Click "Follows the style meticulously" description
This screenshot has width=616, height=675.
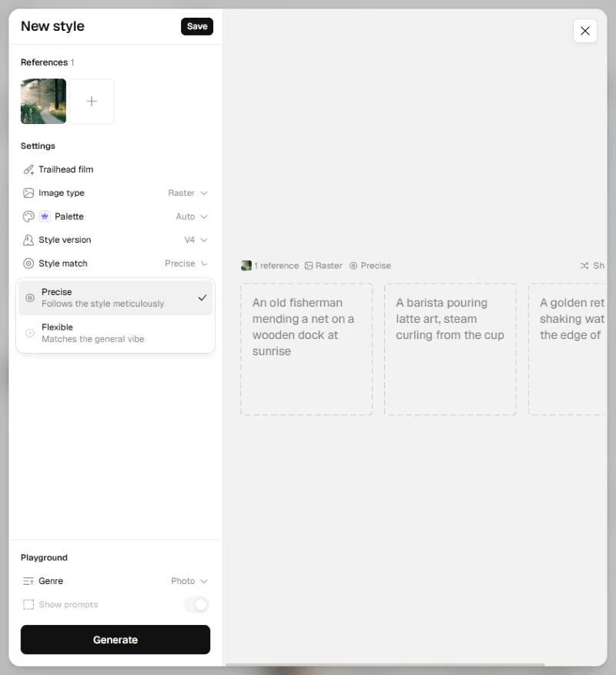103,304
